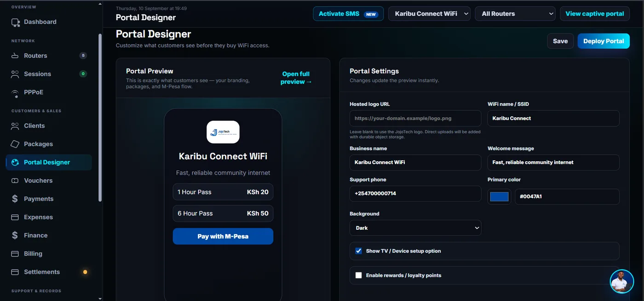Click the Payments dollar icon

[15, 199]
